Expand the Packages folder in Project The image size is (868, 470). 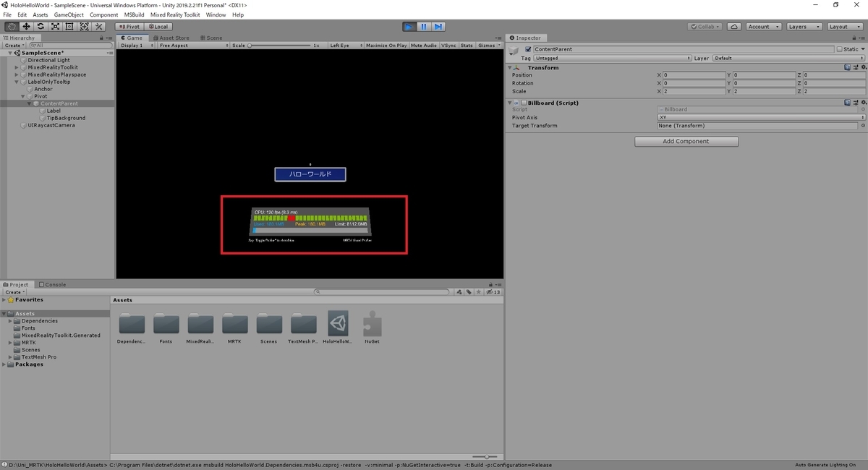[4, 364]
